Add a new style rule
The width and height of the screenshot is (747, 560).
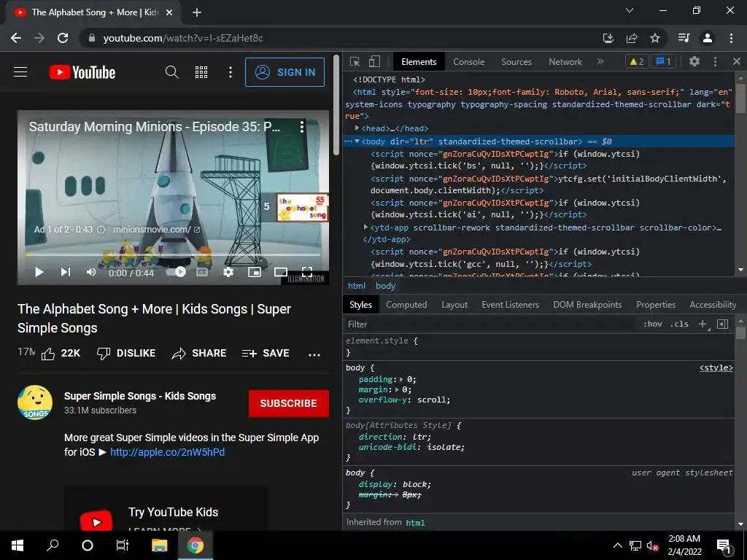(703, 324)
